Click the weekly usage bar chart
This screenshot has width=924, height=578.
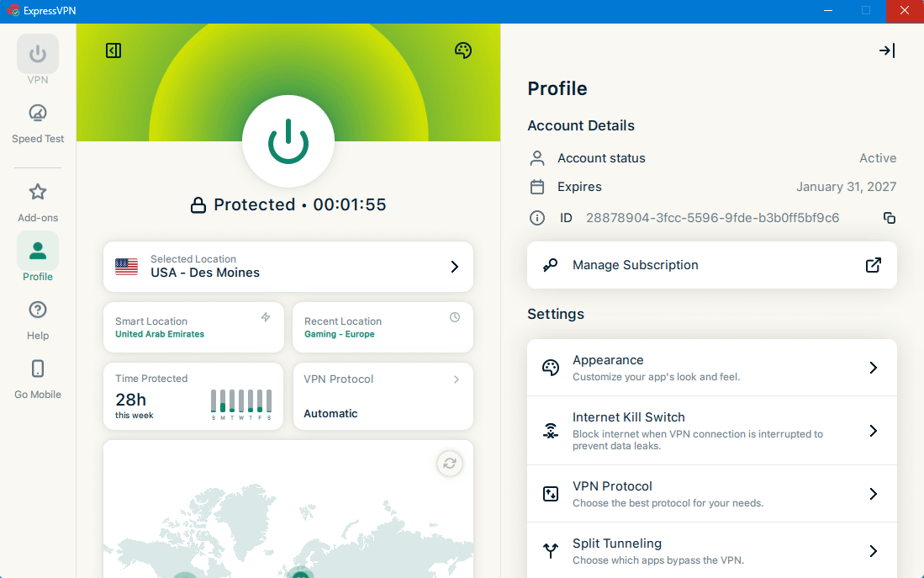pyautogui.click(x=241, y=404)
